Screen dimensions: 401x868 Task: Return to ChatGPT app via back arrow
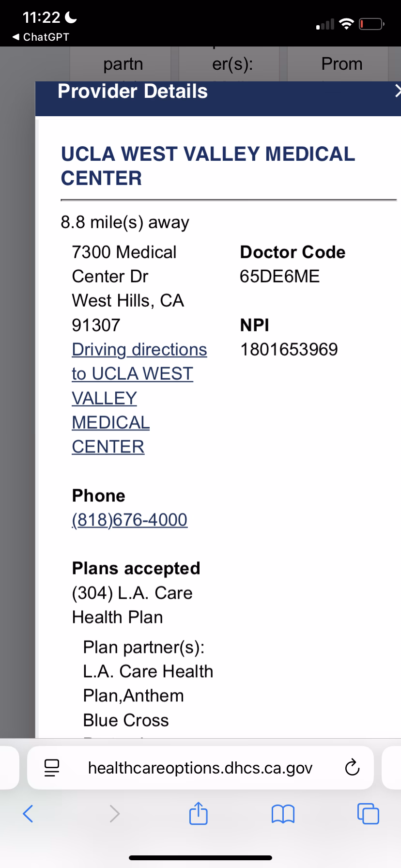point(41,37)
